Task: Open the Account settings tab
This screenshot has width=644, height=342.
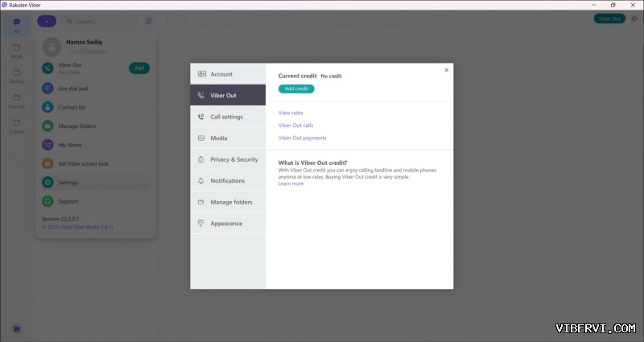Action: point(227,74)
